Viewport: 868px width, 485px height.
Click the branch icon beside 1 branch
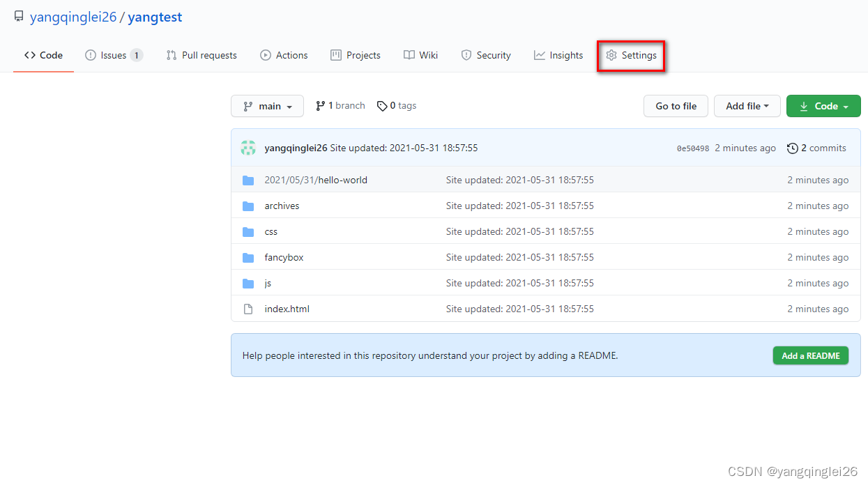(320, 106)
